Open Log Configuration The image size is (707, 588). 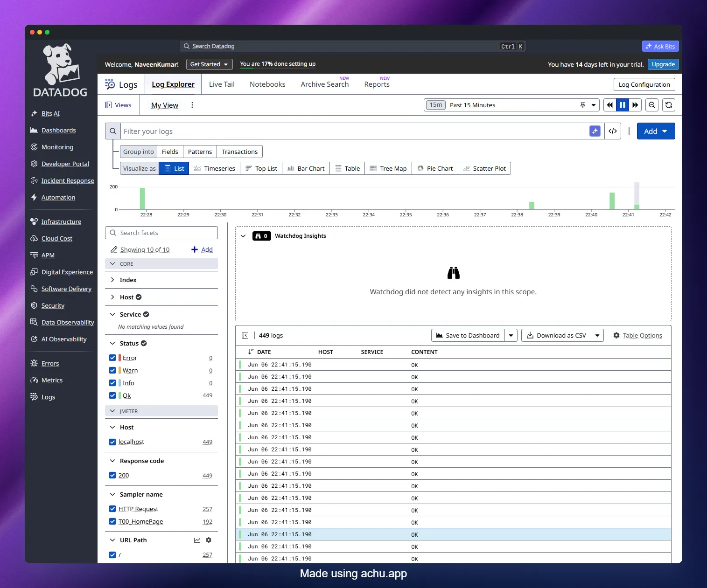pos(644,84)
